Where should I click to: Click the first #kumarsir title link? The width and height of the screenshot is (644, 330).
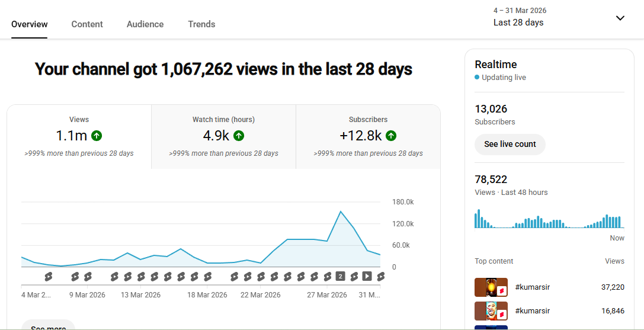(532, 287)
